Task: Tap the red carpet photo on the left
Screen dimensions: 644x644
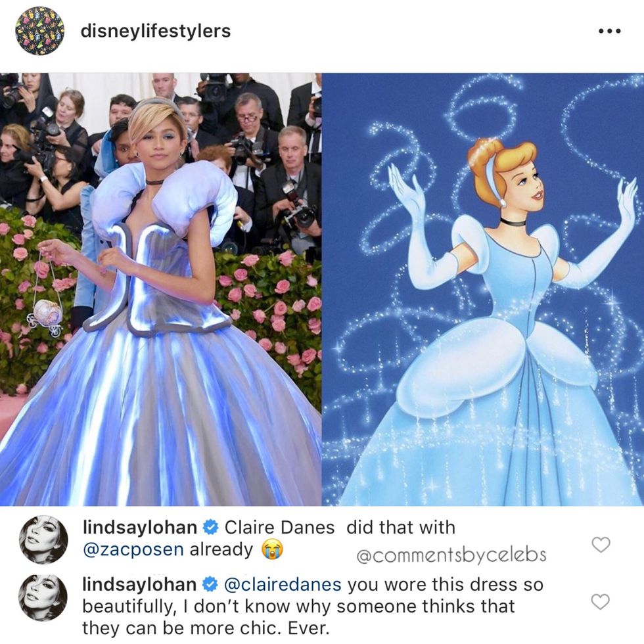Action: (x=160, y=290)
